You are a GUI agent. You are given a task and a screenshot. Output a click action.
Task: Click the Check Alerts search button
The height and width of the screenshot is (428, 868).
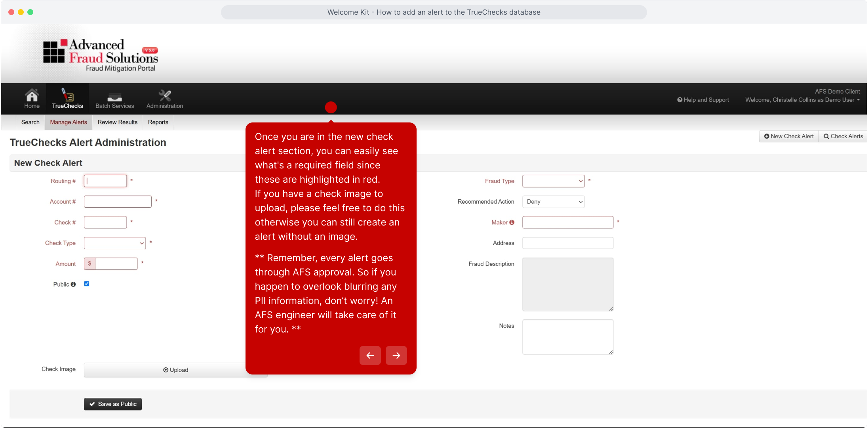843,136
